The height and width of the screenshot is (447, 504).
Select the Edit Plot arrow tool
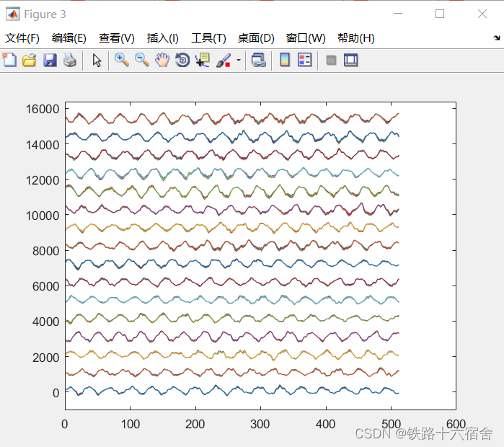tap(97, 60)
